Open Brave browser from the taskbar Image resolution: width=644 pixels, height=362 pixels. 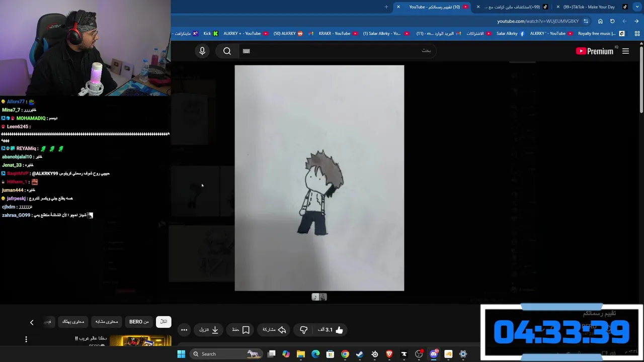coord(389,354)
